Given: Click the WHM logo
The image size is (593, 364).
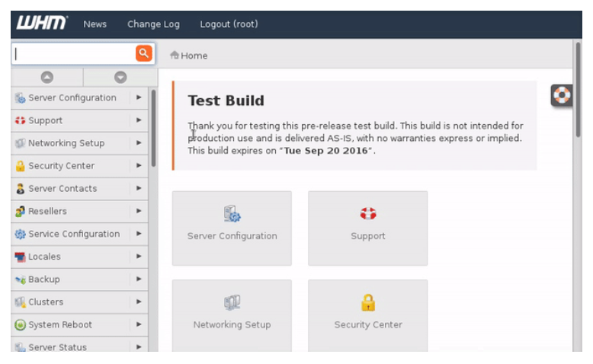Looking at the screenshot, I should click(x=42, y=23).
